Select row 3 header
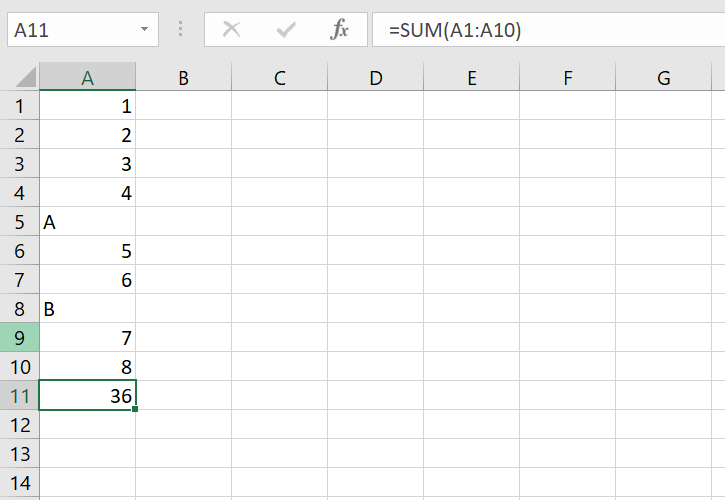The height and width of the screenshot is (500, 725). point(19,163)
